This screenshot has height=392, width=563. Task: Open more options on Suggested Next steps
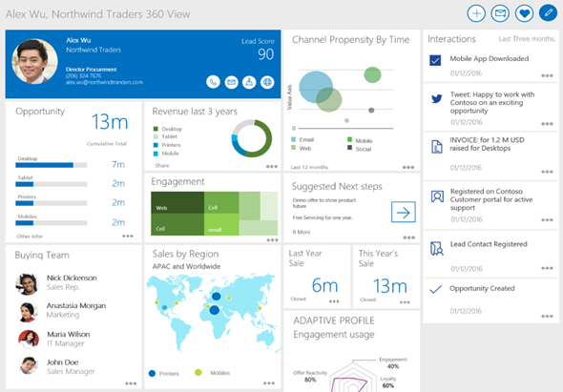[409, 237]
